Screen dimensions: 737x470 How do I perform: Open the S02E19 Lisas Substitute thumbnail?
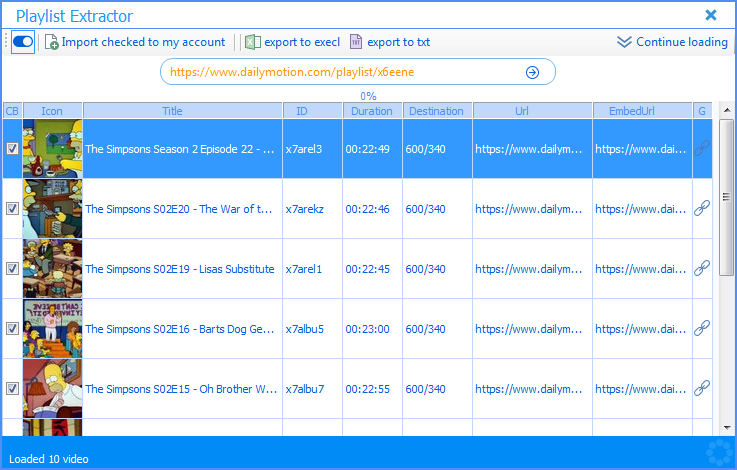(x=52, y=269)
